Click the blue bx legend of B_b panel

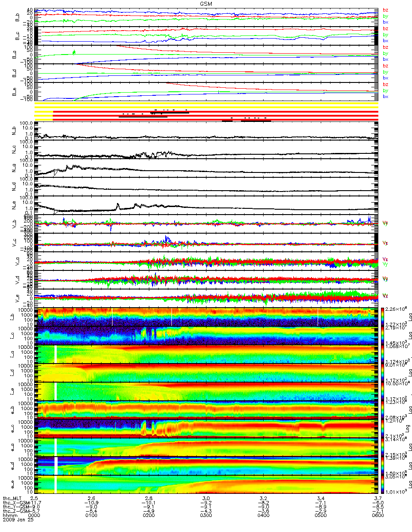(x=385, y=22)
